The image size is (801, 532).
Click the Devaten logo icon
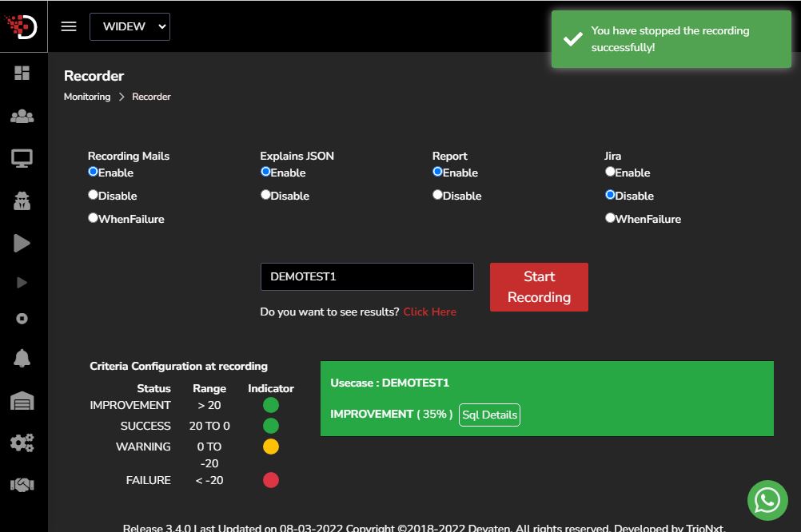(x=22, y=26)
